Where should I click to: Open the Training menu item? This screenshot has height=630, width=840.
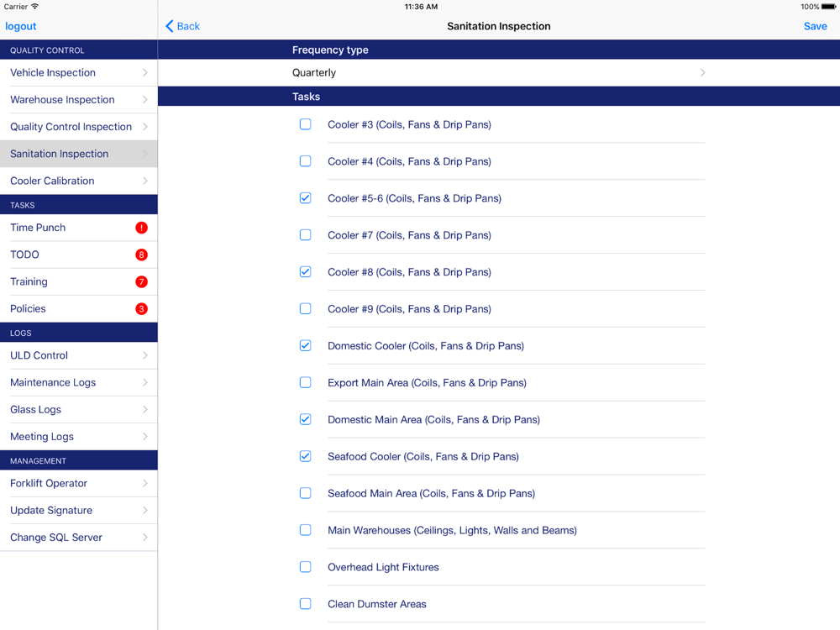click(79, 281)
